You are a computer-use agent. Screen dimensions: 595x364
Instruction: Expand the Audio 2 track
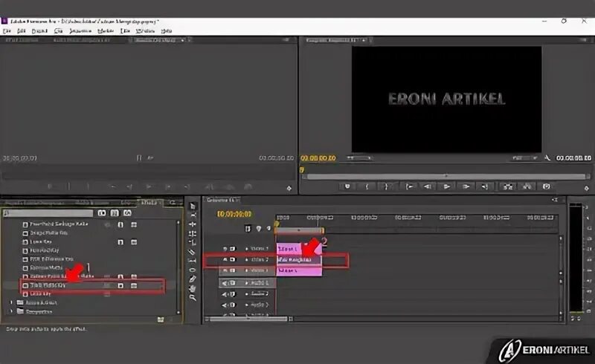coord(247,294)
